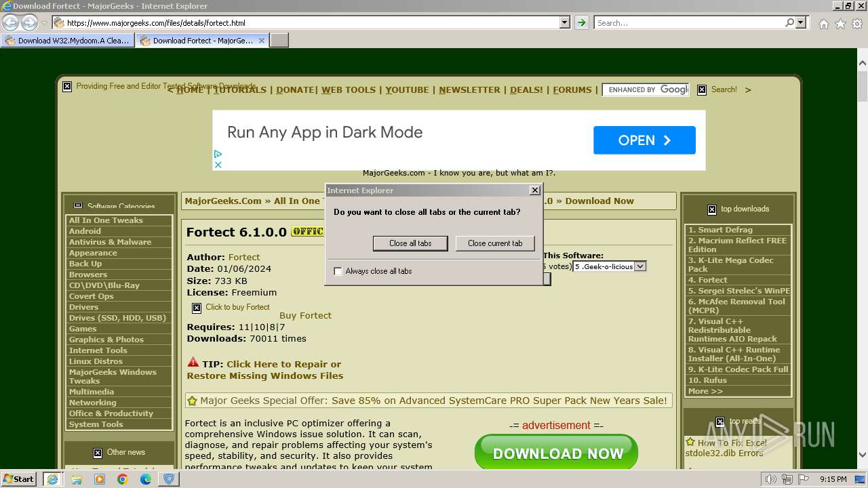Screen dimensions: 868x488
Task: Click the blue OPEN ad button
Action: click(644, 140)
